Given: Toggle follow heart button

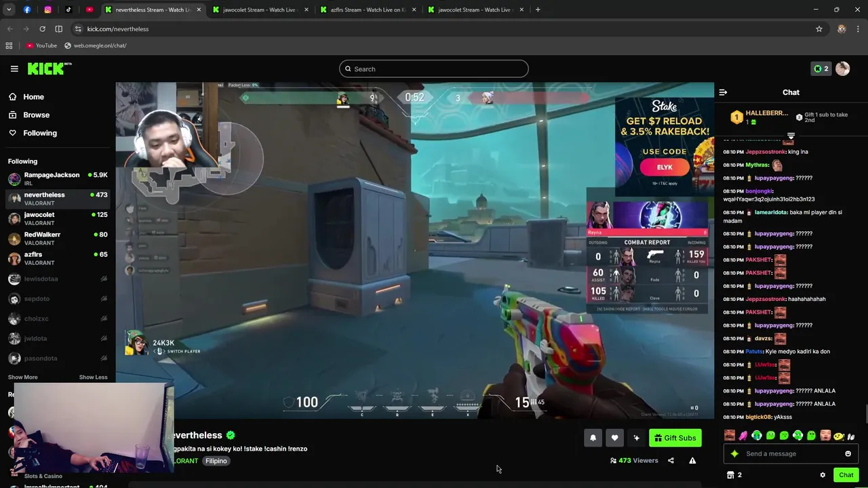Looking at the screenshot, I should click(614, 438).
